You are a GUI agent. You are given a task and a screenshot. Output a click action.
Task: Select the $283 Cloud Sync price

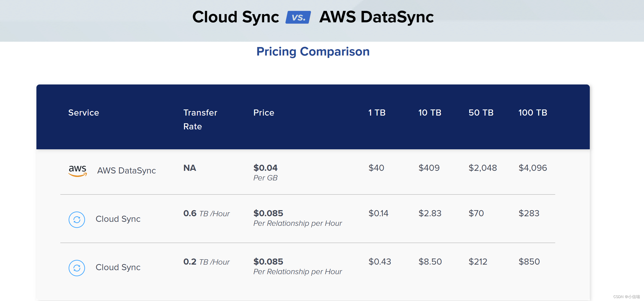[x=529, y=213]
